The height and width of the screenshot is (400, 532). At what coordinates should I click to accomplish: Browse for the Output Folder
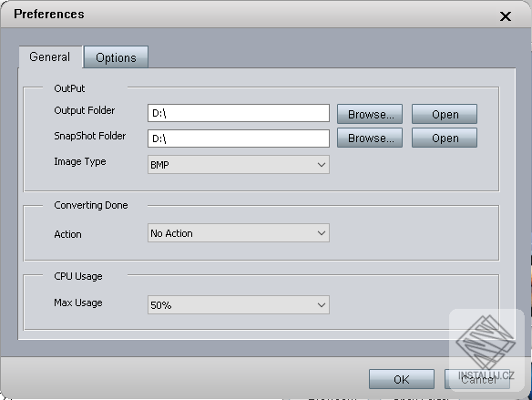point(370,114)
